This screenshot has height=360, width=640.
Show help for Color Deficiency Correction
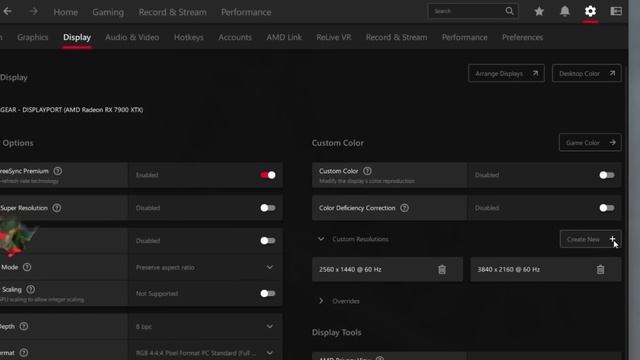tap(404, 208)
